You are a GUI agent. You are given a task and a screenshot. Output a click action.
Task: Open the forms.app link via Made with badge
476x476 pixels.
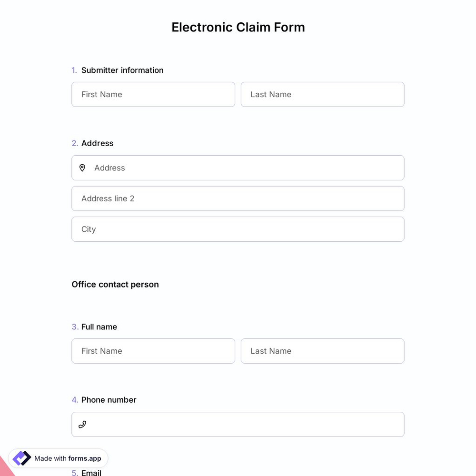pyautogui.click(x=58, y=458)
